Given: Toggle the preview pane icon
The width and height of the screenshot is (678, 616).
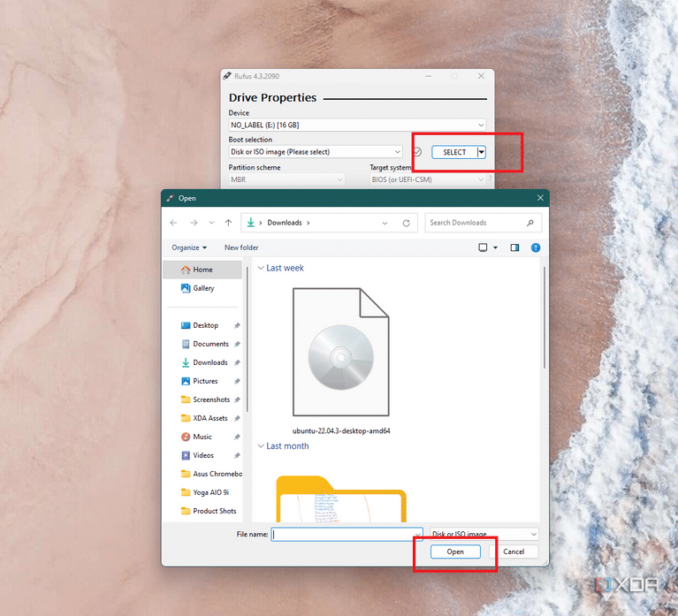Looking at the screenshot, I should 514,247.
